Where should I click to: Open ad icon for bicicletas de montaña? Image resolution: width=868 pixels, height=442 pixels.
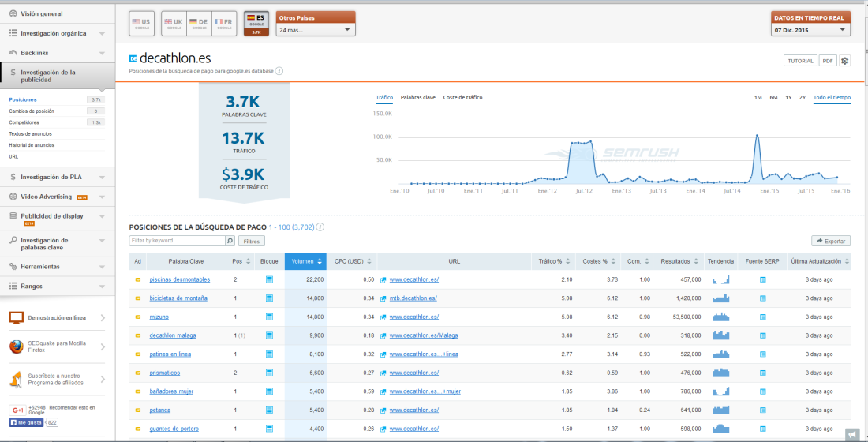click(x=138, y=298)
